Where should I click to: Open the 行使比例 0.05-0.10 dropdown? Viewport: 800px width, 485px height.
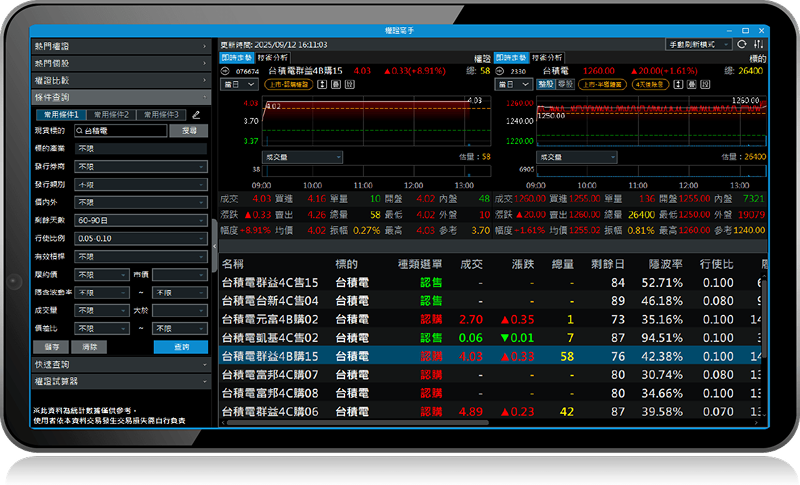pos(141,238)
